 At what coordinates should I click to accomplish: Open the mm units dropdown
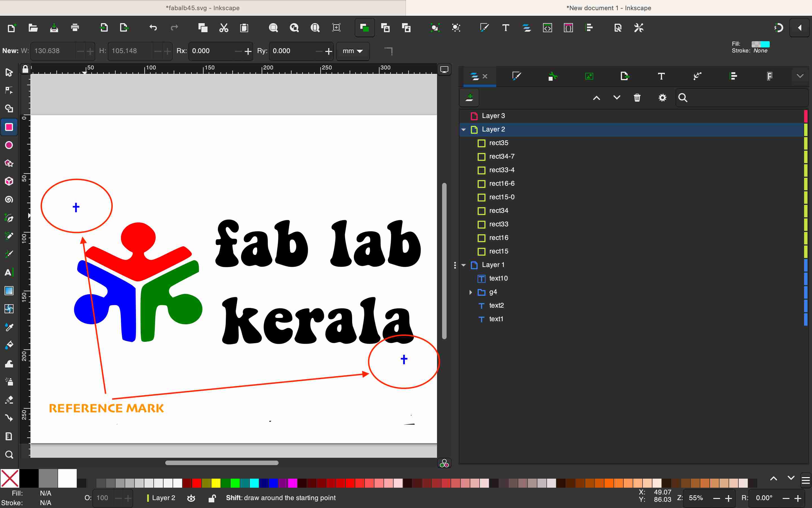coord(353,51)
